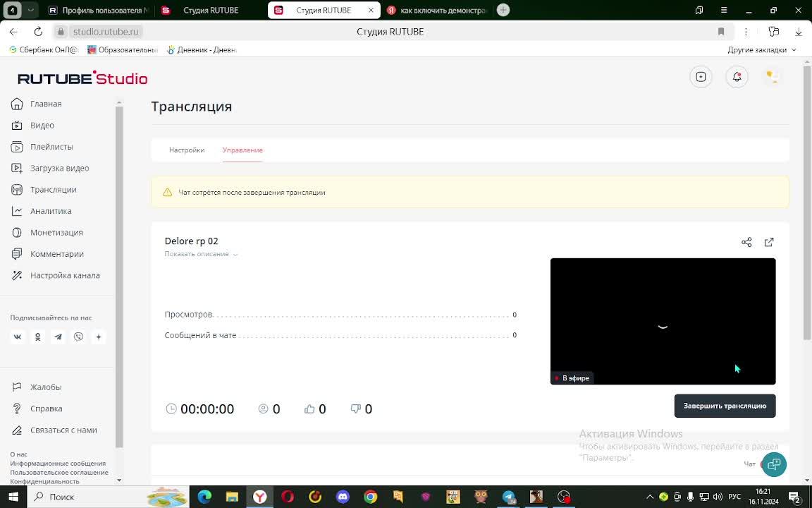Screen dimensions: 812x508
Task: Open stream in new window icon
Action: [x=769, y=242]
